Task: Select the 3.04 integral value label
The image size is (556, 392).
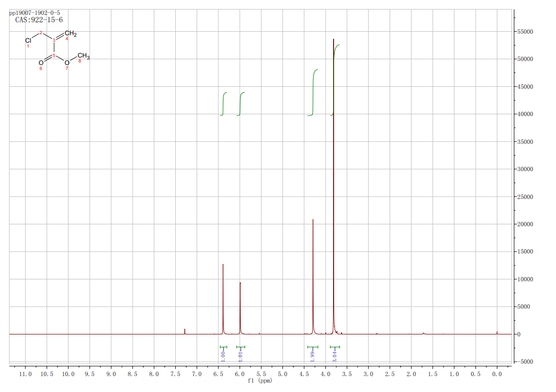Action: click(335, 355)
